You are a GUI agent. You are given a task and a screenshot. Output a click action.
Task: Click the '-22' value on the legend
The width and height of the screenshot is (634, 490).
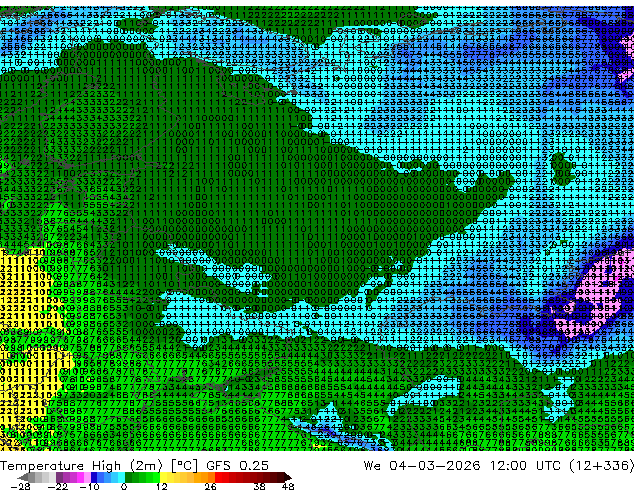tap(58, 486)
